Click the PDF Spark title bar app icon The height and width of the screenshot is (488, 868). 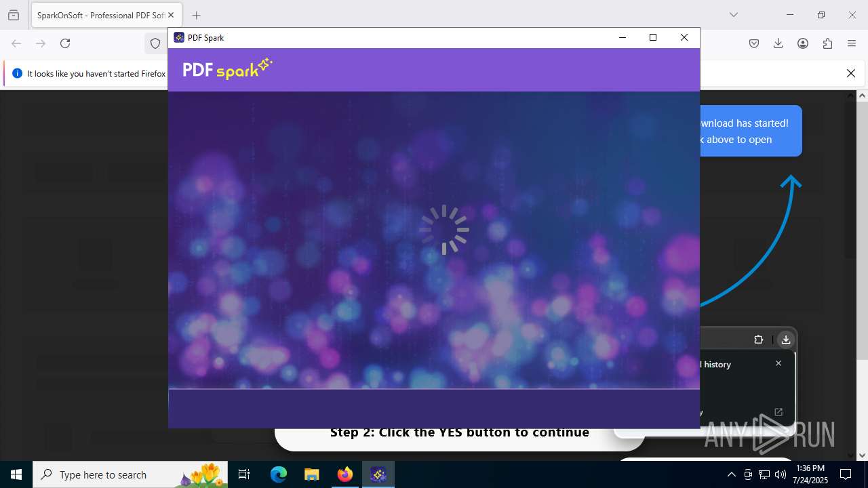pyautogui.click(x=179, y=38)
